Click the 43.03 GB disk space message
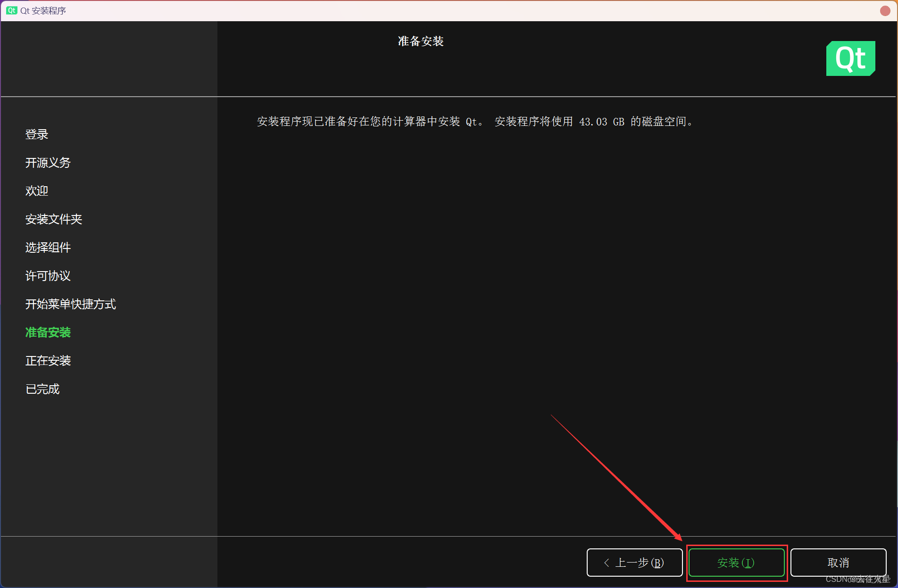This screenshot has width=898, height=588. [476, 122]
